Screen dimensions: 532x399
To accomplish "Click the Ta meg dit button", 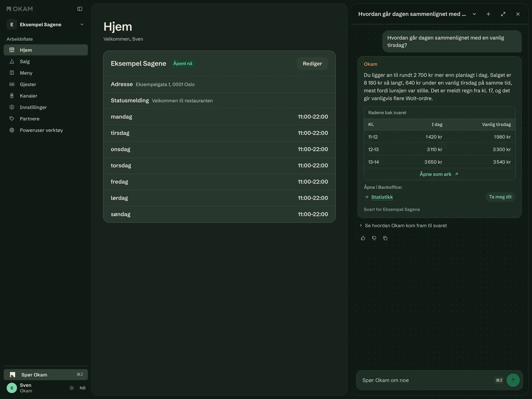I will (x=500, y=197).
